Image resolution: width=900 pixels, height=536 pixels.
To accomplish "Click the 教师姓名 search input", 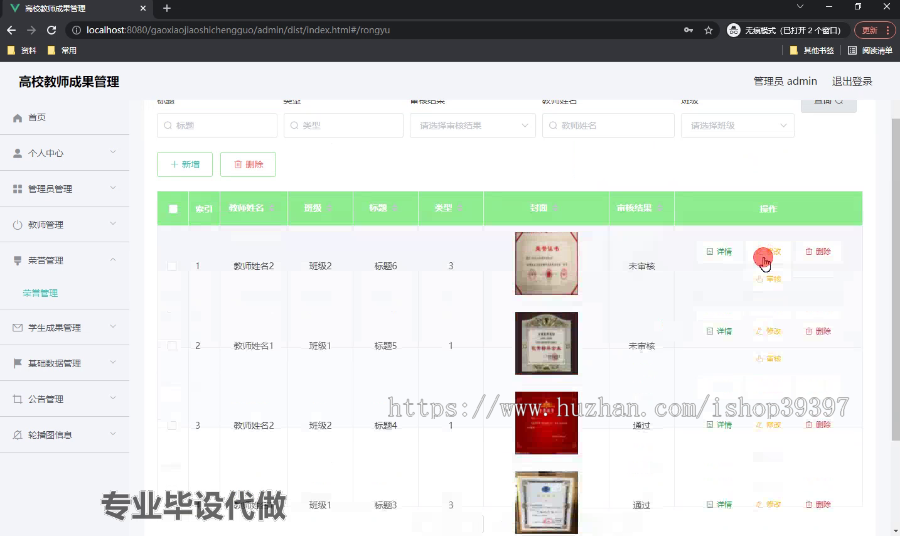I will 608,125.
